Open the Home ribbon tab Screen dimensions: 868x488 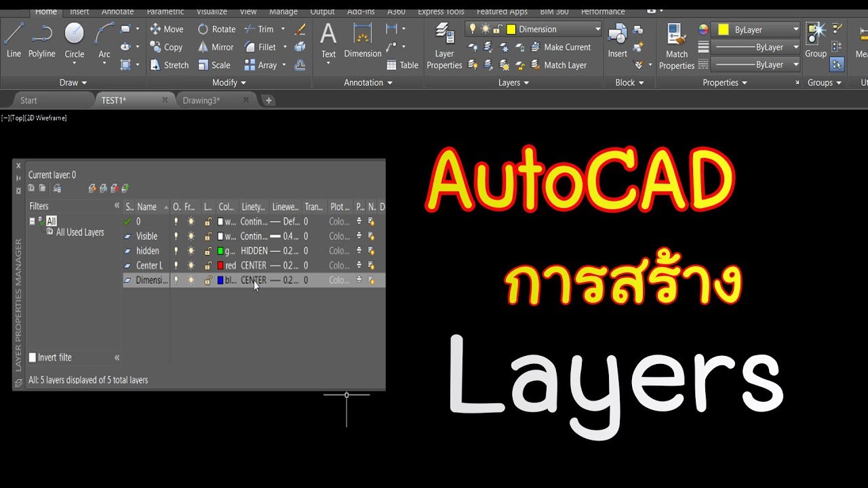[x=46, y=12]
